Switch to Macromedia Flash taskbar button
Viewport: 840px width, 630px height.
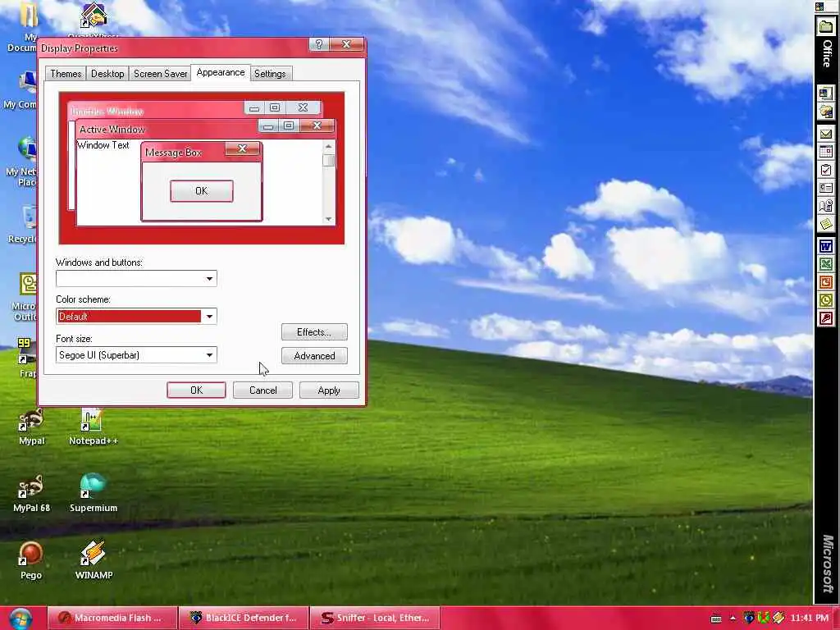[112, 618]
